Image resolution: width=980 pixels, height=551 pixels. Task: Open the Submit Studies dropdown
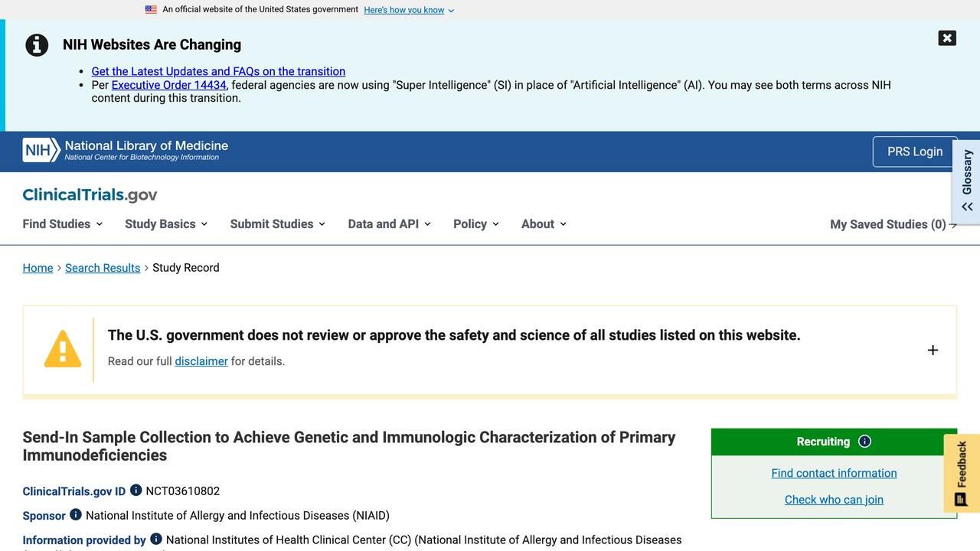[278, 223]
